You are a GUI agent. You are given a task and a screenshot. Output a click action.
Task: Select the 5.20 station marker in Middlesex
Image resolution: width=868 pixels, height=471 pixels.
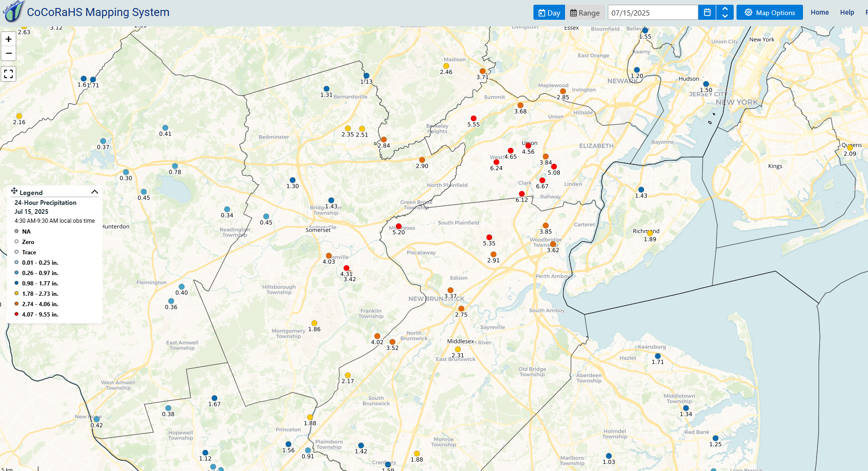pyautogui.click(x=399, y=226)
